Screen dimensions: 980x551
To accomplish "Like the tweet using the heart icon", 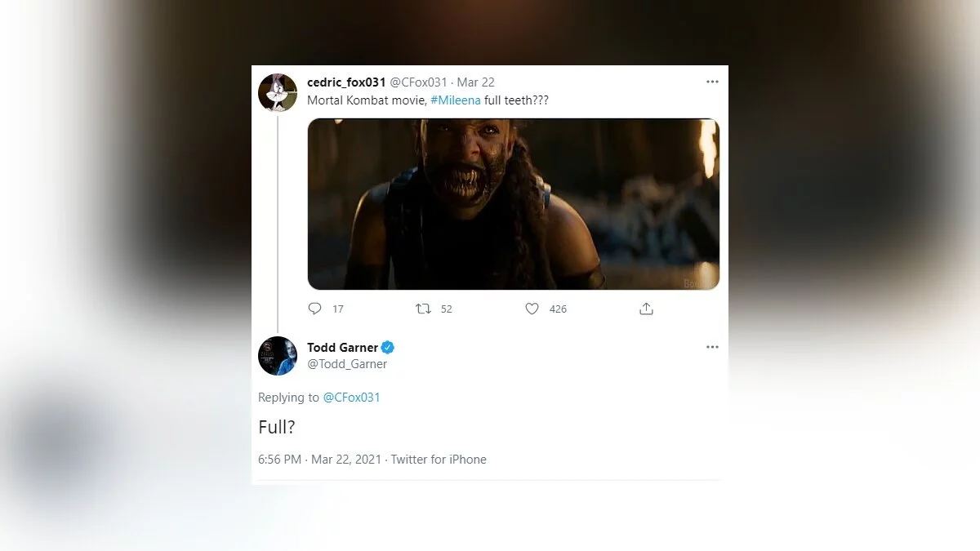I will point(532,309).
